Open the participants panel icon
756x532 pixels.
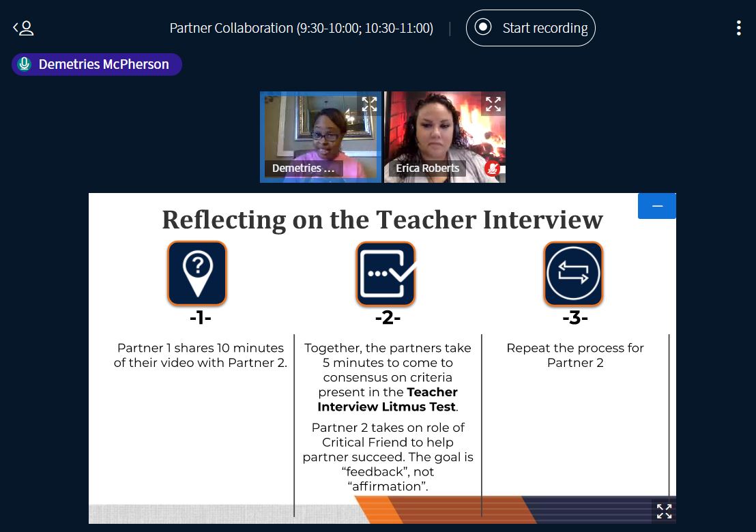click(x=23, y=28)
